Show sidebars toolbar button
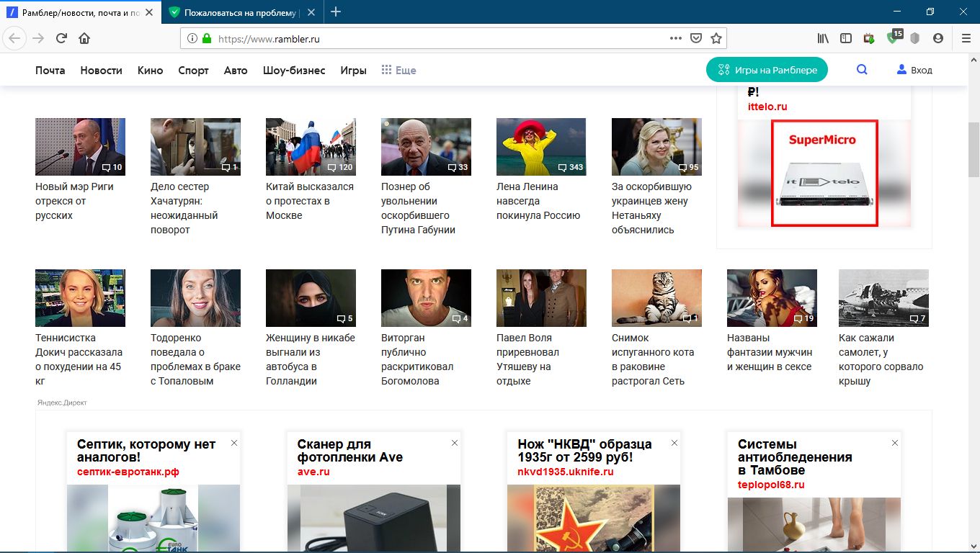The image size is (980, 553). coord(846,38)
